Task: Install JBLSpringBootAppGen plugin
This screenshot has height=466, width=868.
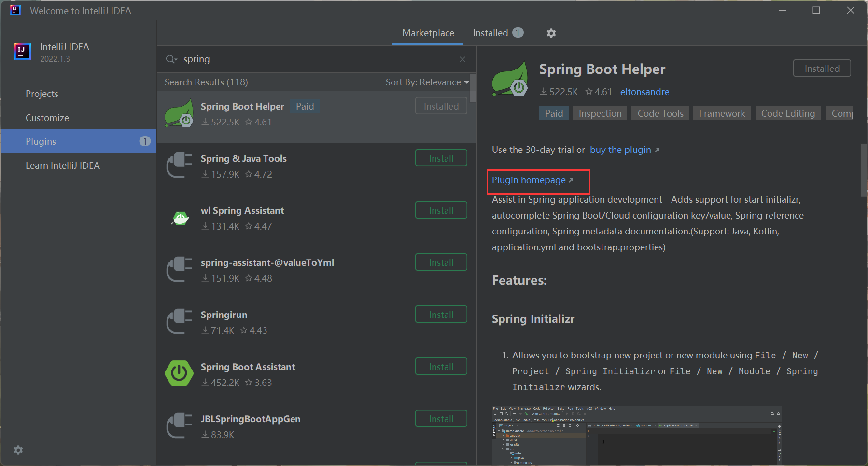Action: (x=441, y=419)
